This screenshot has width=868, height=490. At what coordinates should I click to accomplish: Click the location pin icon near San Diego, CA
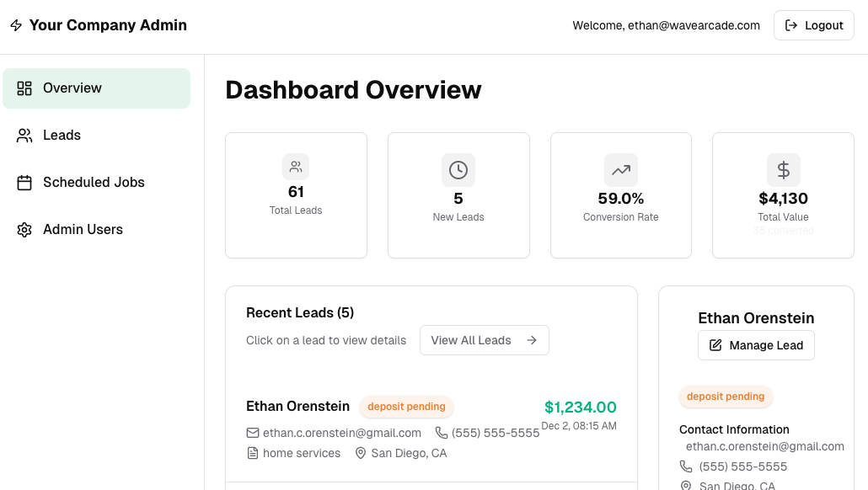click(359, 453)
